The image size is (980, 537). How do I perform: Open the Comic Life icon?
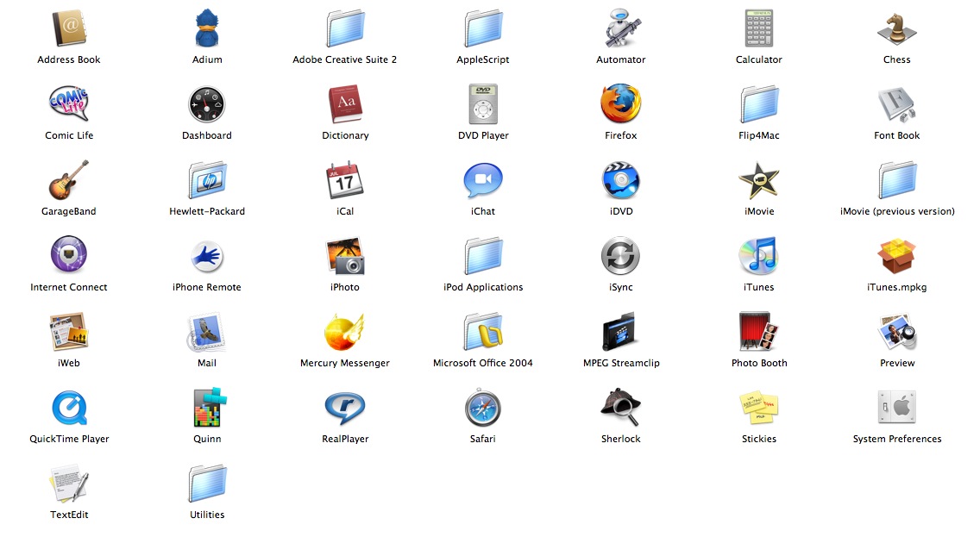[x=69, y=103]
